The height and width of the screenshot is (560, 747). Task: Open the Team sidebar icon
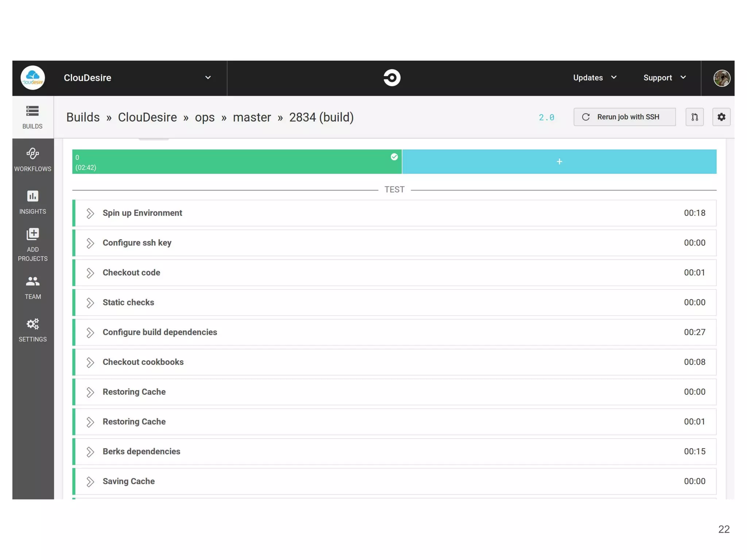coord(32,287)
